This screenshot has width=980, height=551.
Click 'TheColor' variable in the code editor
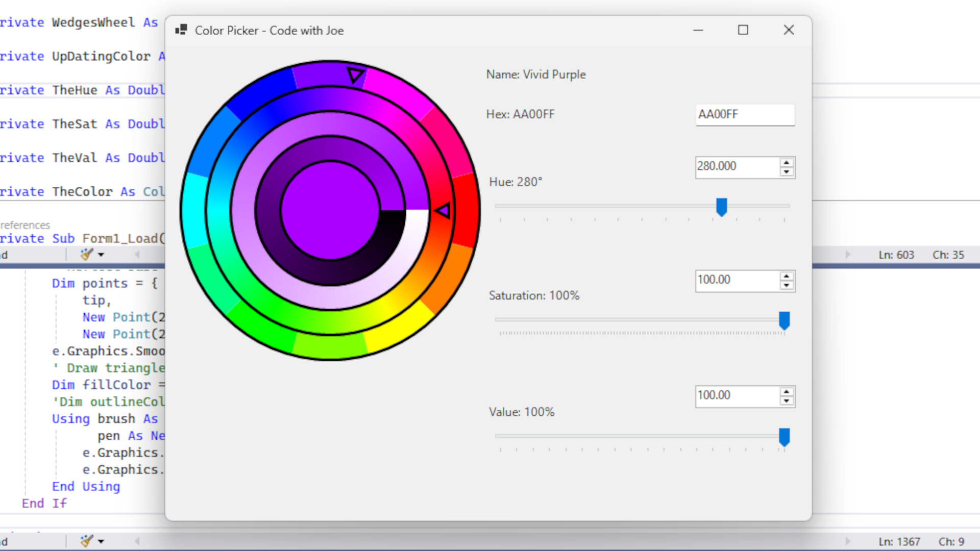coord(82,192)
